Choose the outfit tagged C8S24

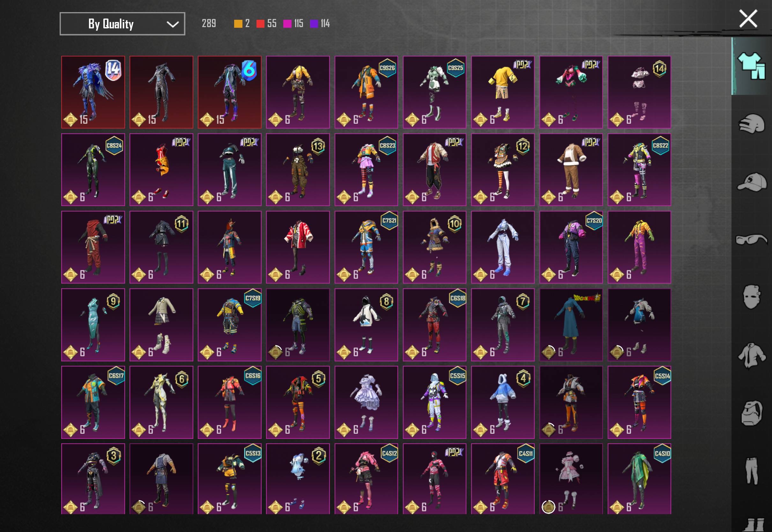click(x=93, y=170)
